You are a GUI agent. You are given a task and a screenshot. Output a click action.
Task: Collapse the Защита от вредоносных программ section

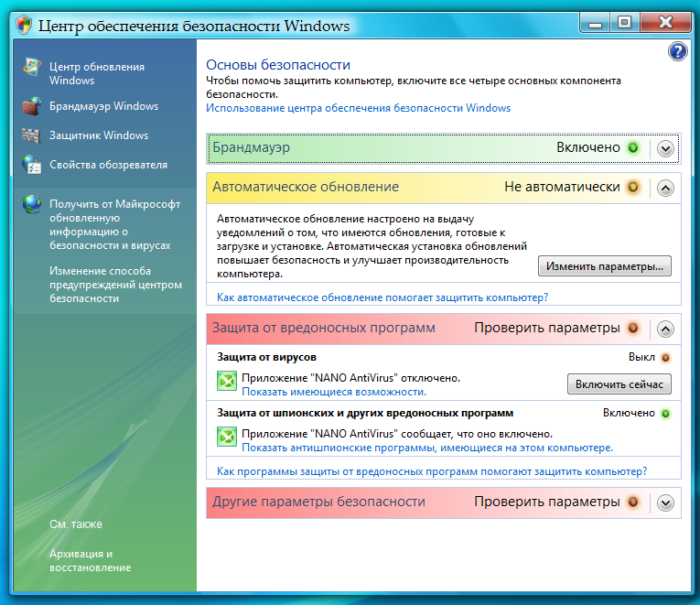(665, 329)
